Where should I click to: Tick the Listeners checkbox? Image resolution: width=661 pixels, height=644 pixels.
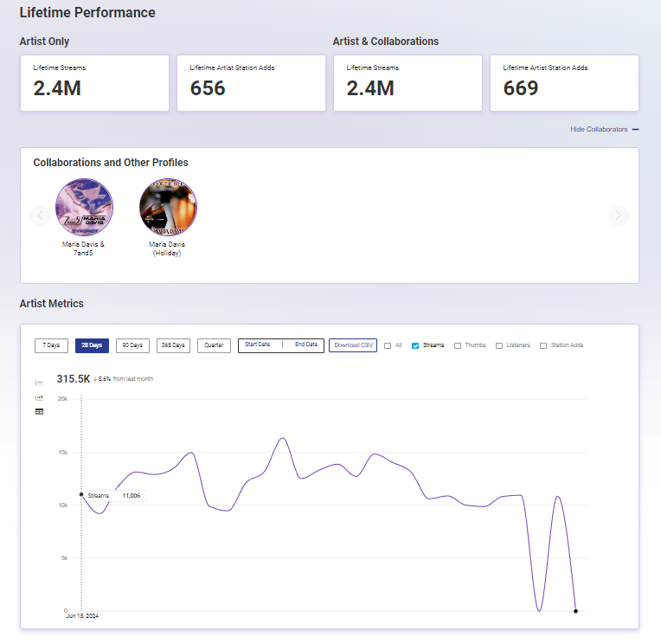pyautogui.click(x=499, y=345)
